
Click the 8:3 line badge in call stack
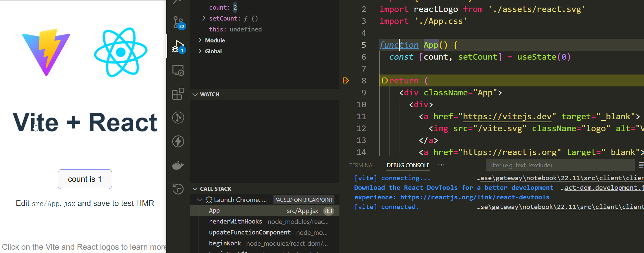[328, 211]
